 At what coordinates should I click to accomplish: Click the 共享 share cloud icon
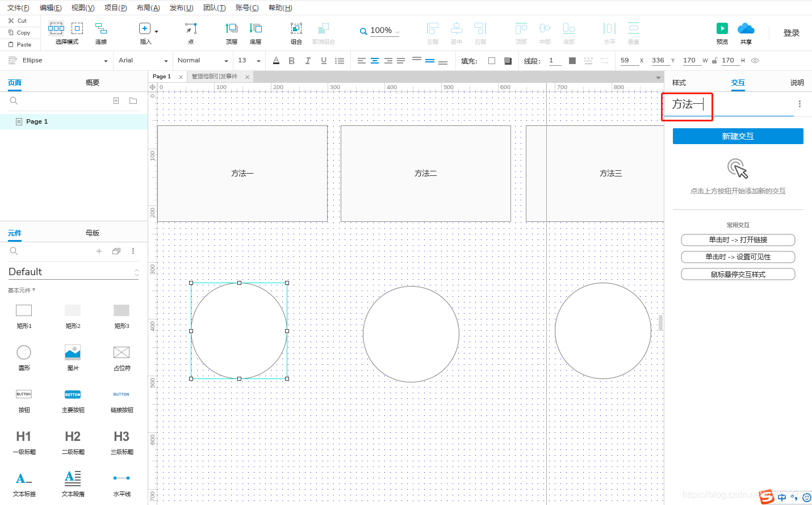(746, 28)
